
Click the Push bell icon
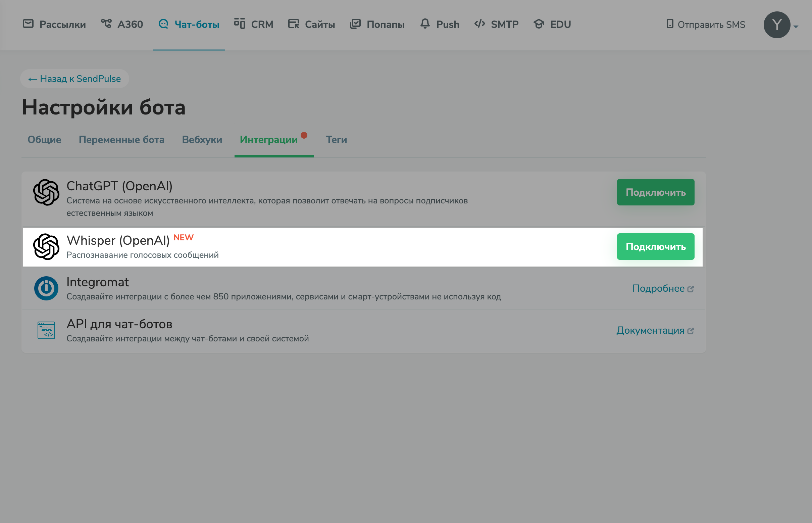pyautogui.click(x=425, y=24)
